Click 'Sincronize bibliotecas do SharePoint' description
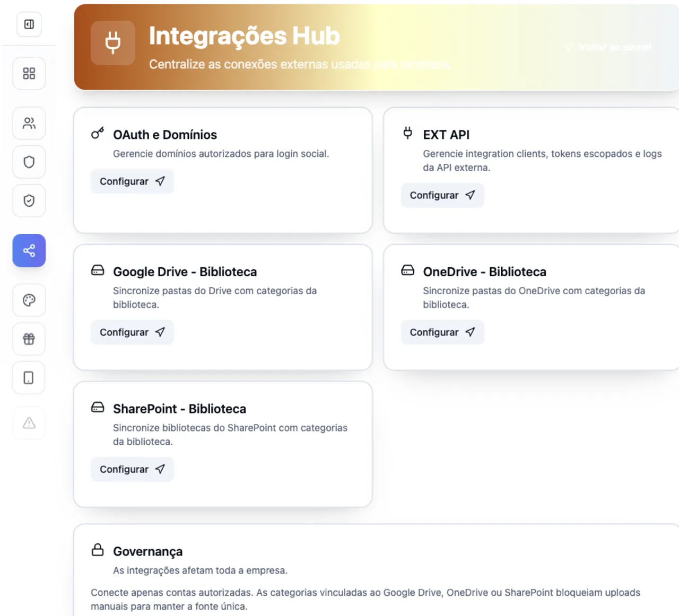Viewport: 679px width, 616px height. [x=230, y=435]
